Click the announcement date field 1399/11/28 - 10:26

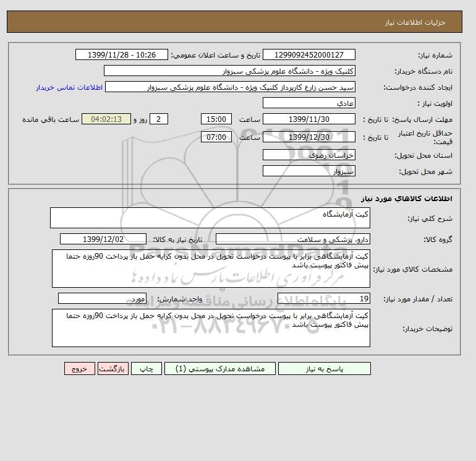(122, 54)
